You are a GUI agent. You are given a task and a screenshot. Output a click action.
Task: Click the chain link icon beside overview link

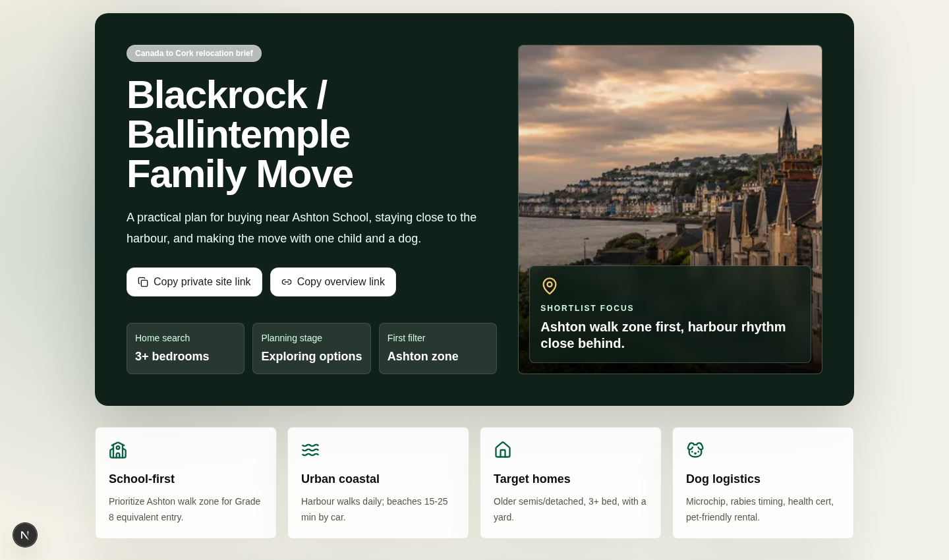(287, 282)
